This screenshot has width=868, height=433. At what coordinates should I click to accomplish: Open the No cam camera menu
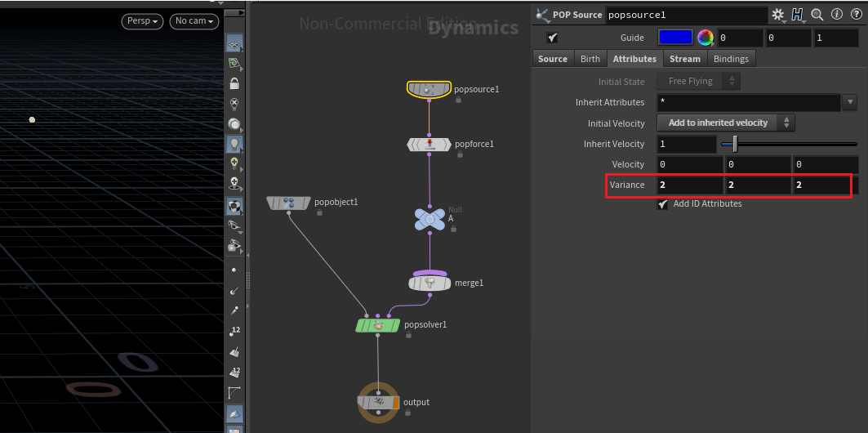tap(194, 21)
